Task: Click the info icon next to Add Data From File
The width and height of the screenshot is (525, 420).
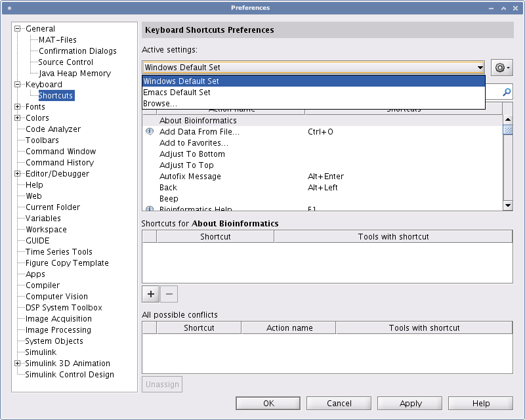Action: (149, 131)
